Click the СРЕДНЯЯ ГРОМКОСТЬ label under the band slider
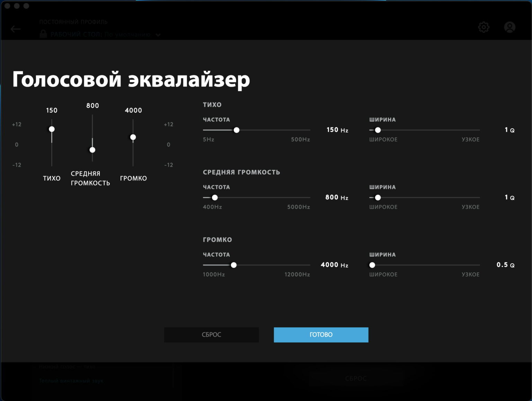This screenshot has width=532, height=401. tap(90, 178)
